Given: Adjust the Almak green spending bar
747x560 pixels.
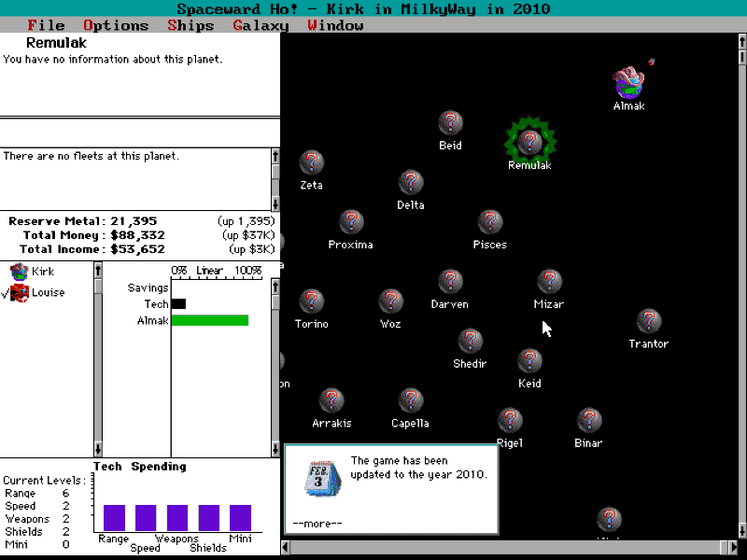Looking at the screenshot, I should pos(210,320).
